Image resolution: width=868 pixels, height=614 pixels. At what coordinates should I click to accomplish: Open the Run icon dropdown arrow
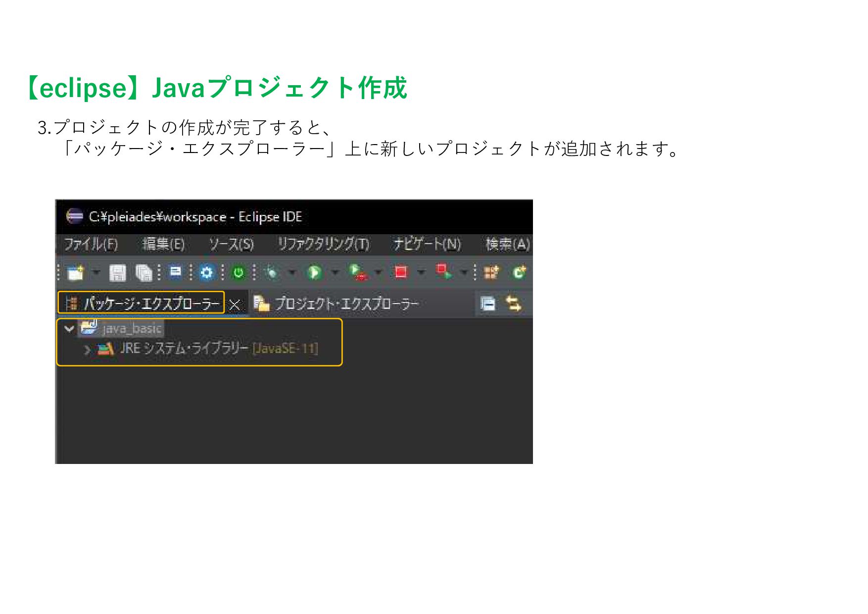tap(335, 272)
